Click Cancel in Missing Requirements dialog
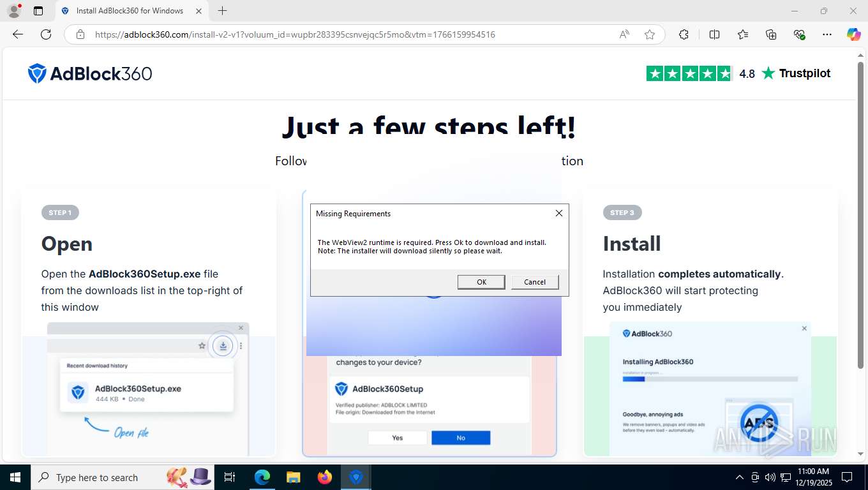 [x=535, y=282]
